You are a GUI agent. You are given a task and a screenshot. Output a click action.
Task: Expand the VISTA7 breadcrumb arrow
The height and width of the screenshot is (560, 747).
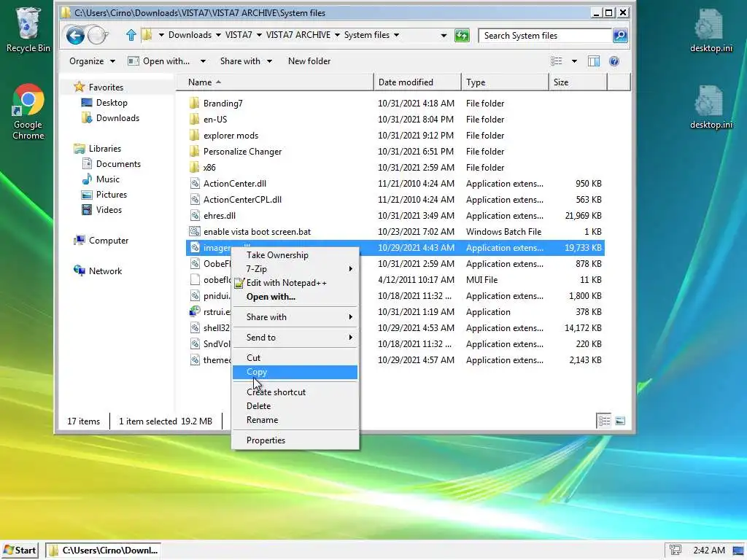coord(259,35)
